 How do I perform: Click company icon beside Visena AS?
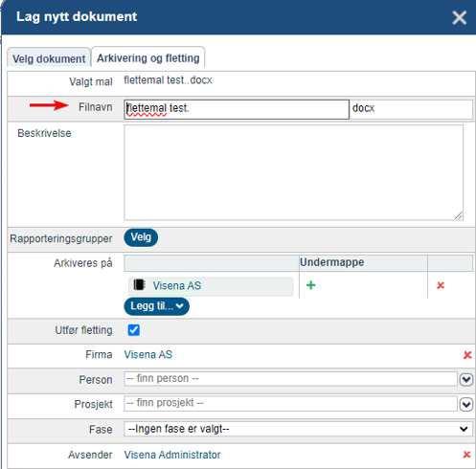[139, 285]
